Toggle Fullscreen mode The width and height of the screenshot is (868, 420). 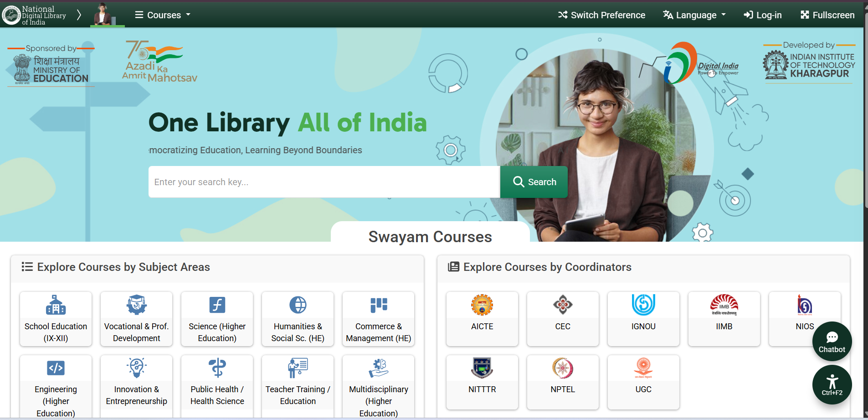[827, 15]
